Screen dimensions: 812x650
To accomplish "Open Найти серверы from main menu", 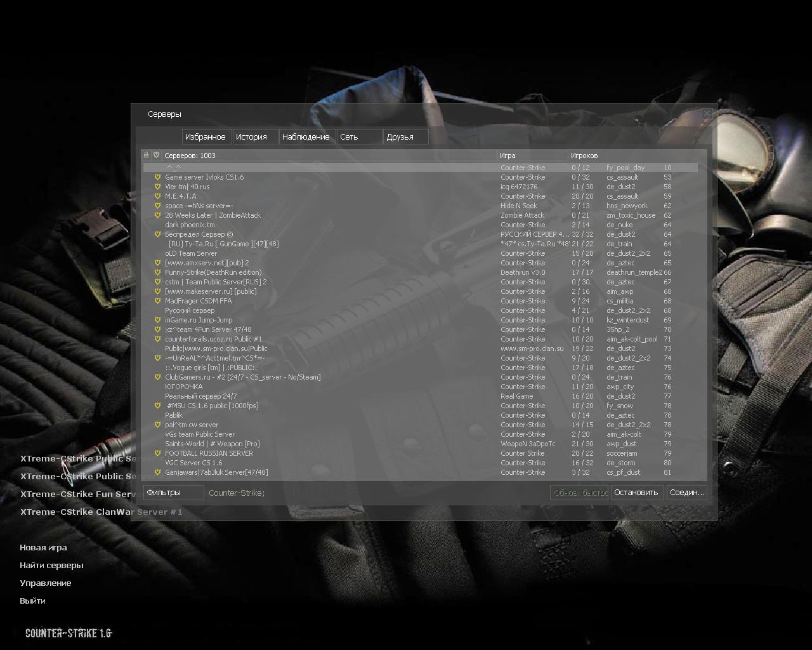I will pos(51,565).
